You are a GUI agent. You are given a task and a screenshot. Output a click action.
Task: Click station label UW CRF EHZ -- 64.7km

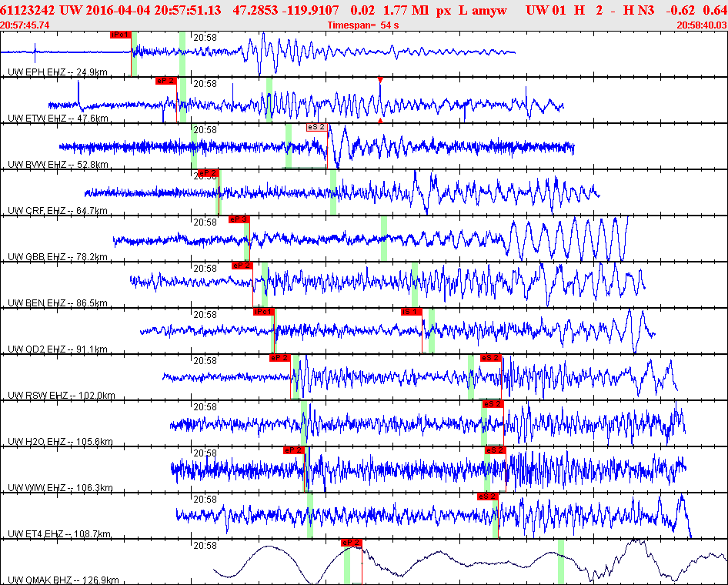(58, 210)
